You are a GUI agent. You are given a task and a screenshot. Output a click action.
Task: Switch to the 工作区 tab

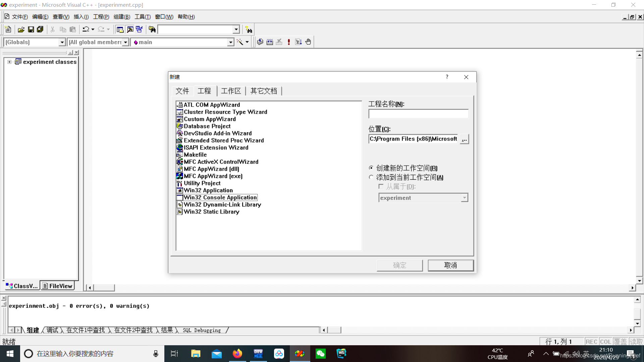click(x=231, y=91)
